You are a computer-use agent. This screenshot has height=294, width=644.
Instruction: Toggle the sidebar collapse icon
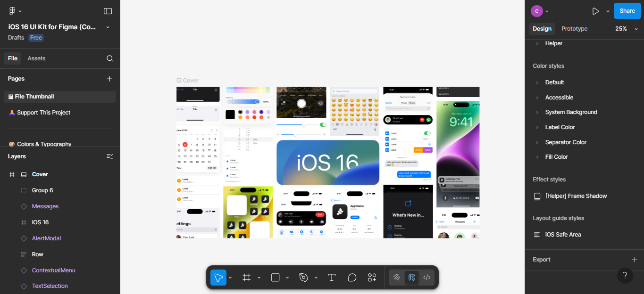[108, 11]
